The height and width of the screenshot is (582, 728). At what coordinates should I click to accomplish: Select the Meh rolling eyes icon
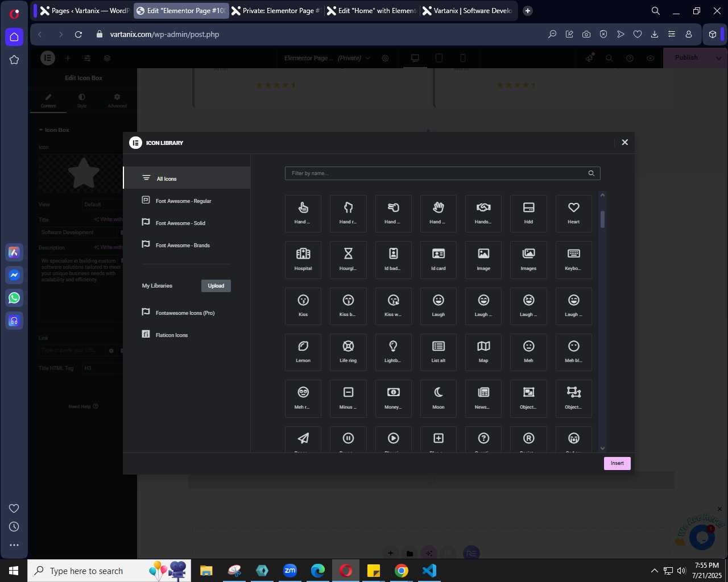[303, 398]
